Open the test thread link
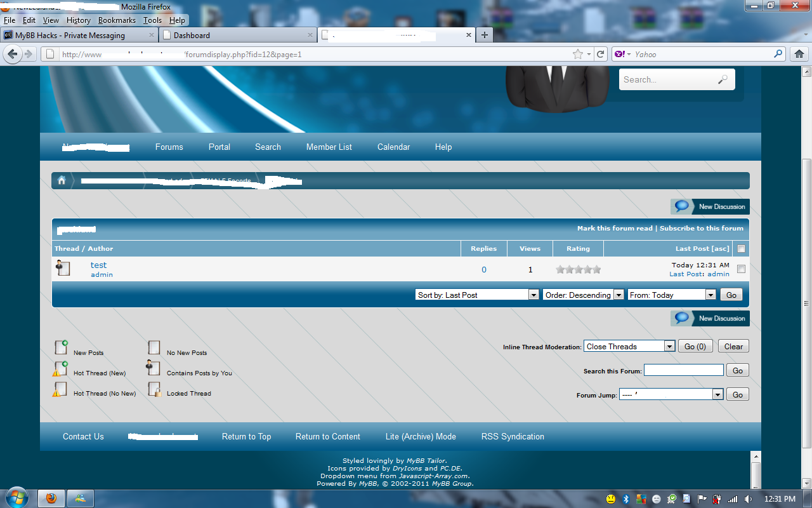 point(98,265)
